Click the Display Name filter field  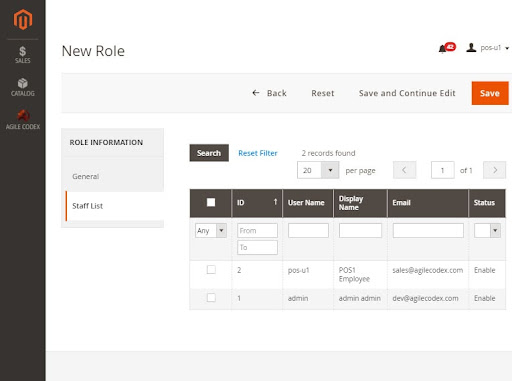[360, 230]
